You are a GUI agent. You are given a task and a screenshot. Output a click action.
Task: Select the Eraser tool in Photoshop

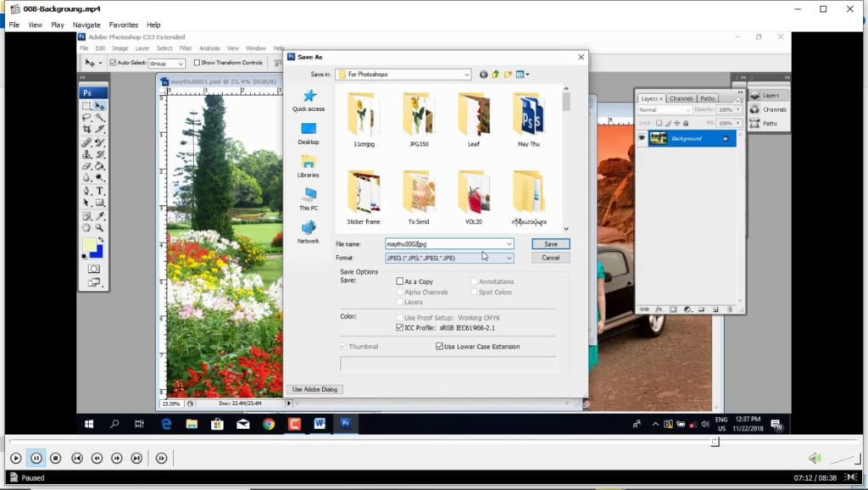click(x=87, y=166)
